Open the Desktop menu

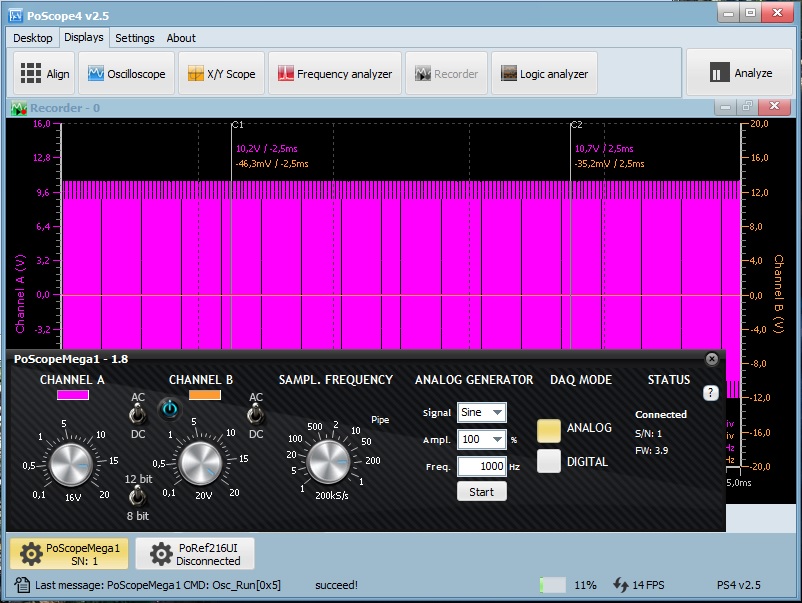[33, 38]
